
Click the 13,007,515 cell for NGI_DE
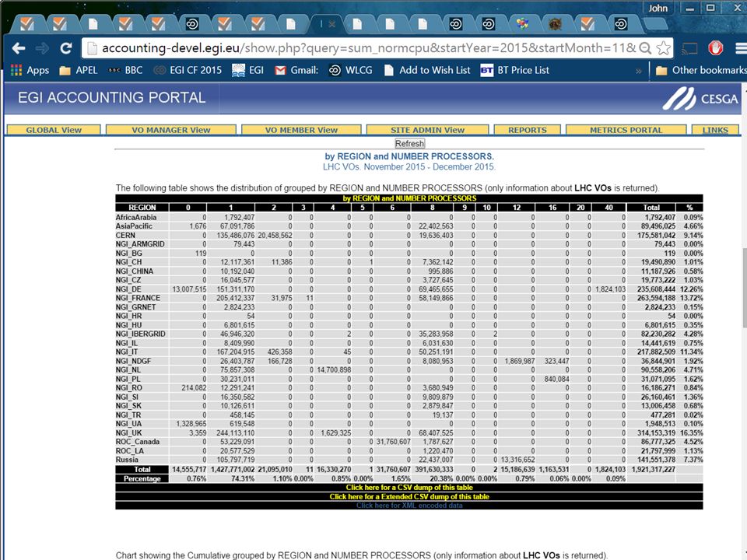[x=189, y=289]
